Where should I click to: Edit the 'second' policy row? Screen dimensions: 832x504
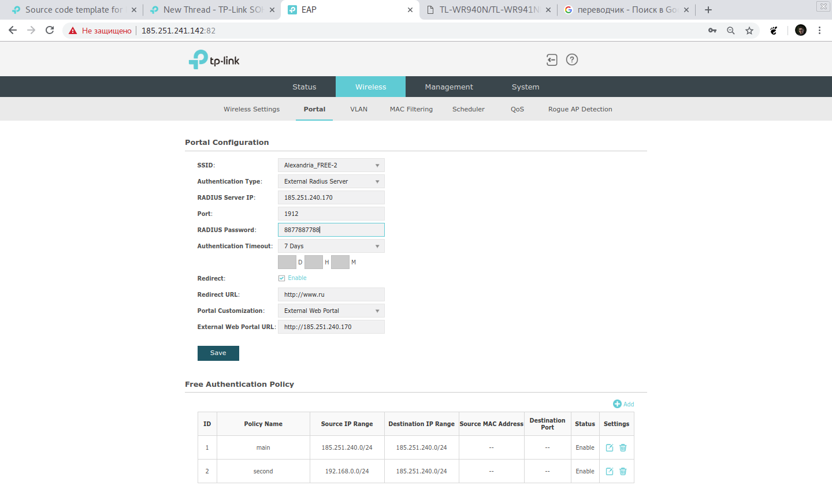point(609,471)
